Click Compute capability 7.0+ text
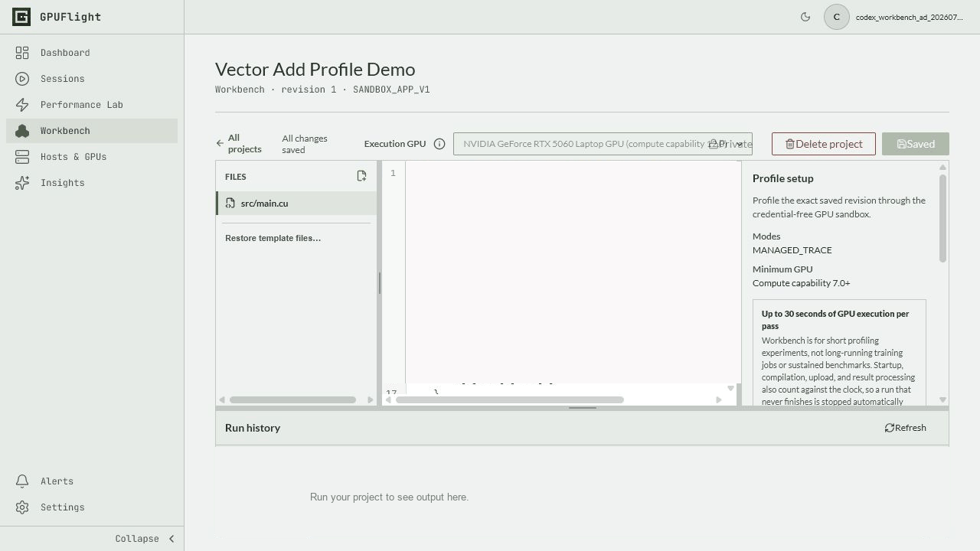 click(x=802, y=283)
